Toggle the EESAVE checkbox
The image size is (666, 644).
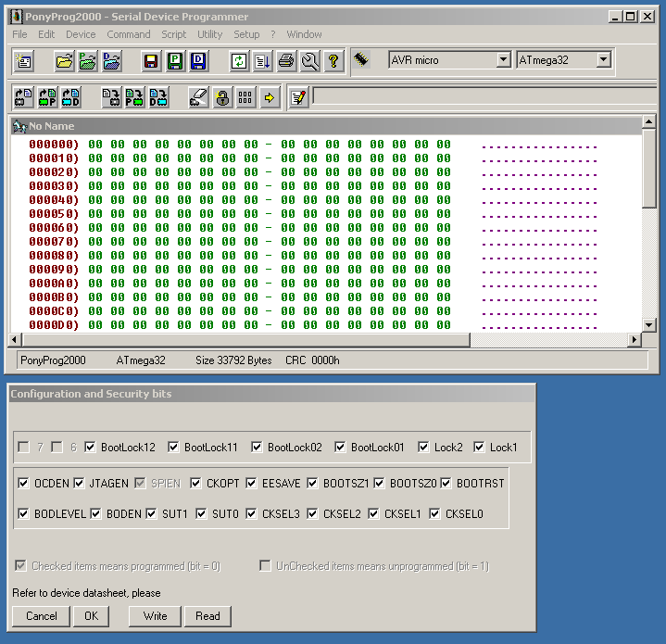(251, 483)
